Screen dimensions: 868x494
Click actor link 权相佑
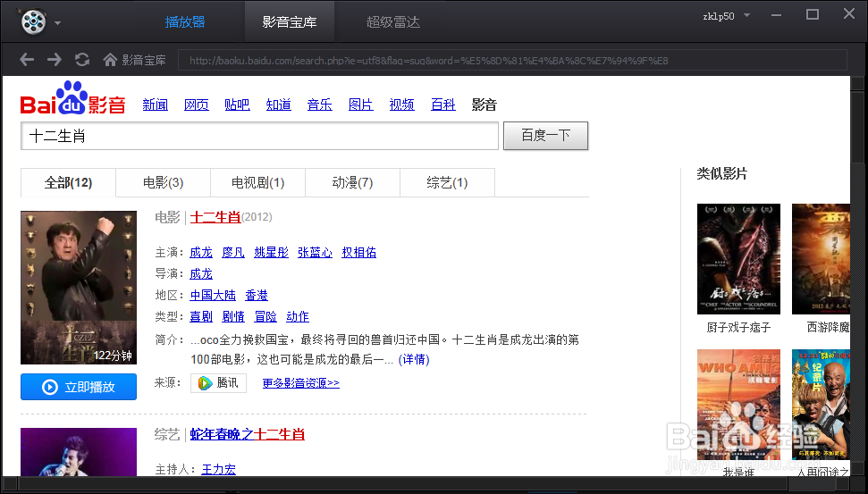[358, 252]
